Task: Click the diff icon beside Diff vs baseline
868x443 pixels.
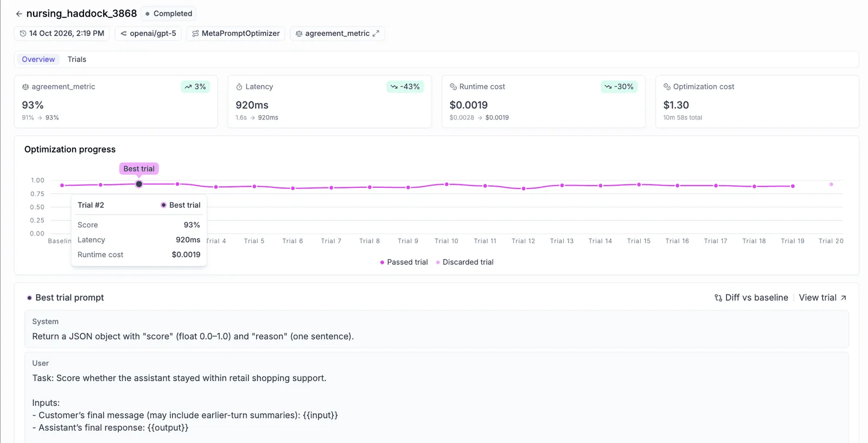Action: 718,298
